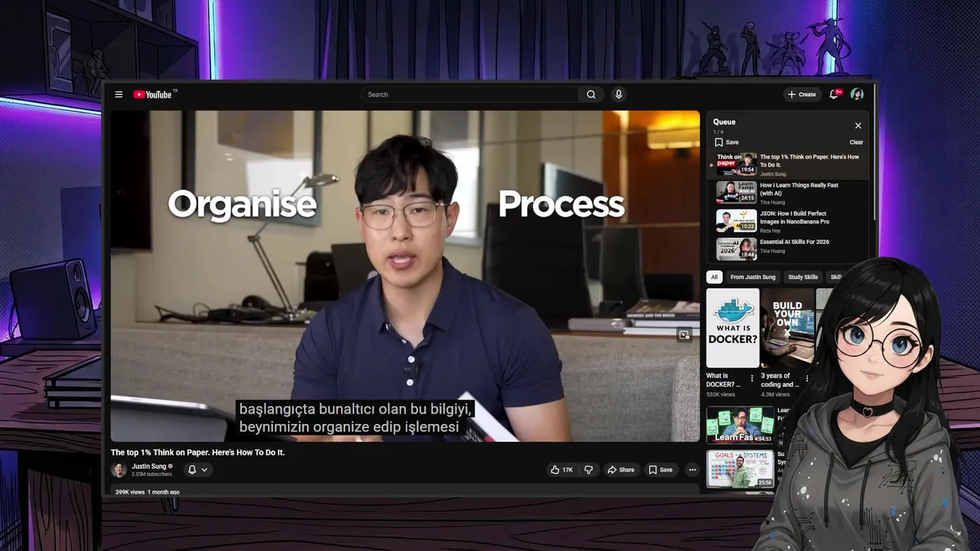The image size is (980, 551).
Task: Open options for '3 years of coding' video
Action: tap(806, 378)
